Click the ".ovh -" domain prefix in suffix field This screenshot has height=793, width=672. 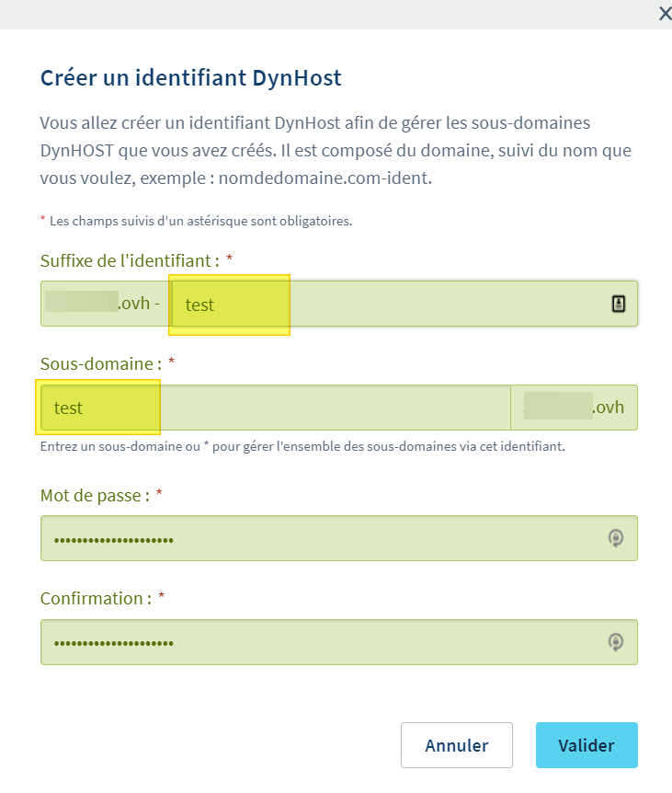(x=140, y=305)
